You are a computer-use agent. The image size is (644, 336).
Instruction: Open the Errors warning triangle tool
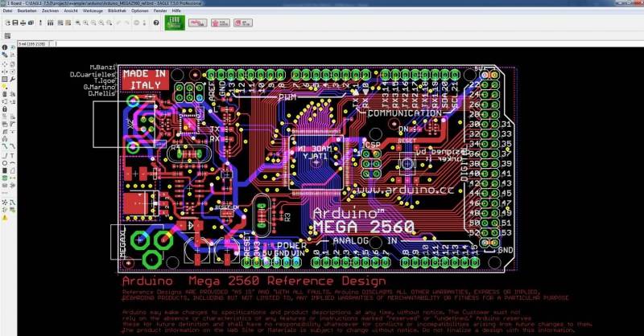(5, 218)
